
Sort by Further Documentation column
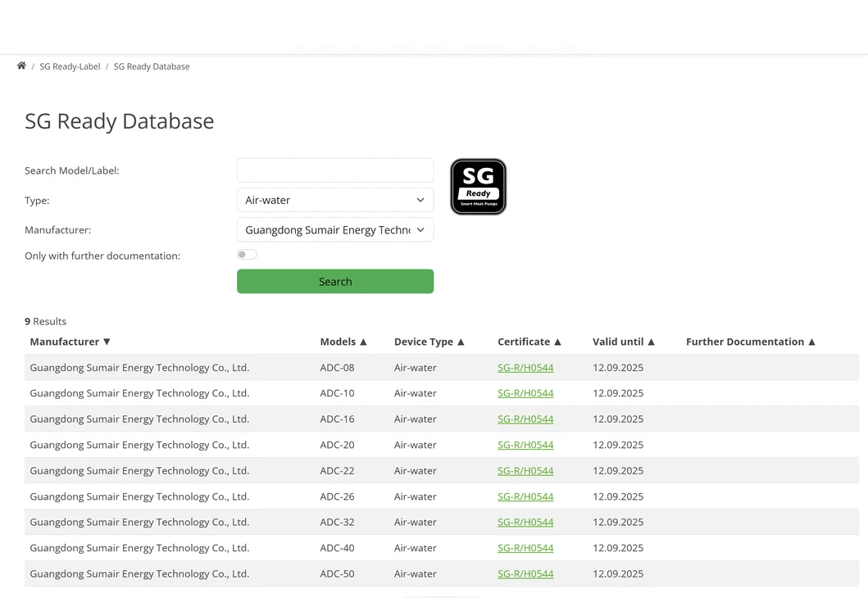pos(750,342)
